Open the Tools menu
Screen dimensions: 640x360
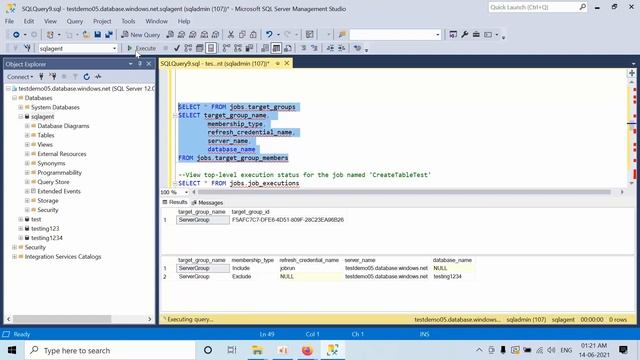(128, 21)
